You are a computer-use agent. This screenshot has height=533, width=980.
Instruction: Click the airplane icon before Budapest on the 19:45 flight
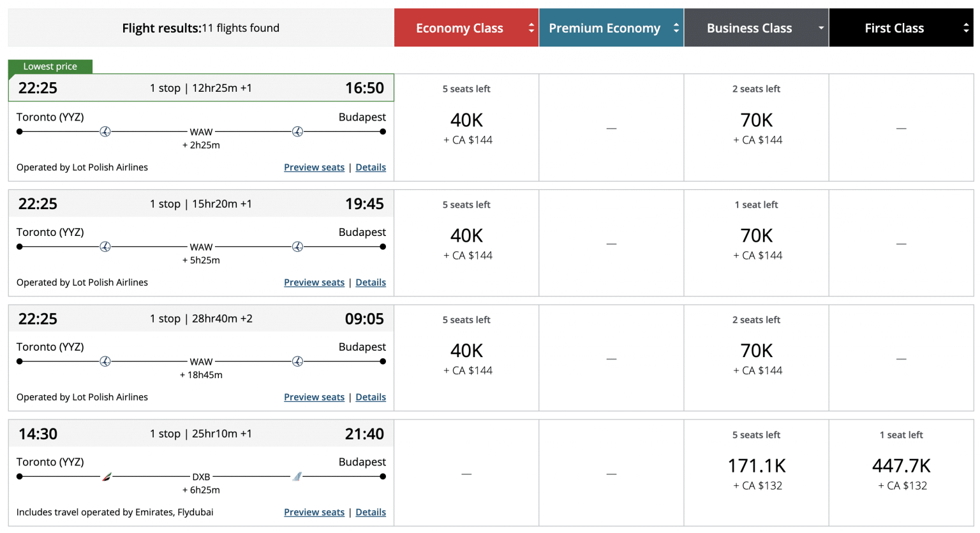(x=297, y=246)
